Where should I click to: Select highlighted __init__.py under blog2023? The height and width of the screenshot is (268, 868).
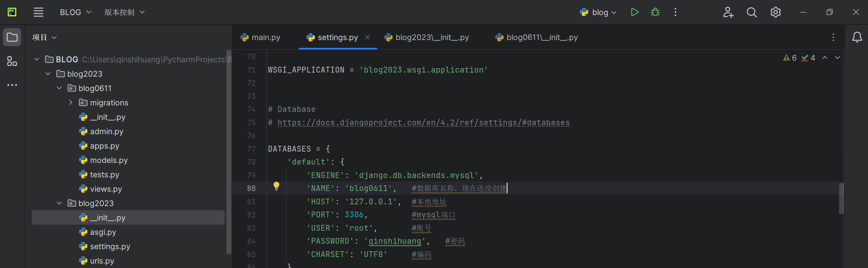128,217
